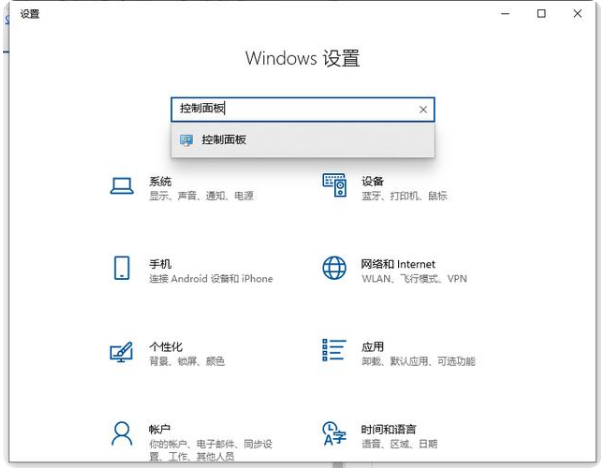The image size is (601, 468).
Task: Open the 应用 settings title
Action: 373,347
